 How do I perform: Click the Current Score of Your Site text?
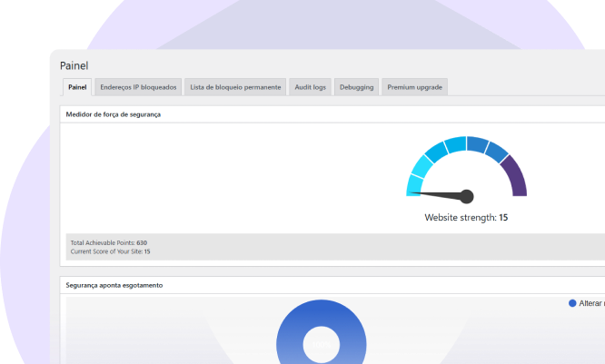(x=110, y=251)
